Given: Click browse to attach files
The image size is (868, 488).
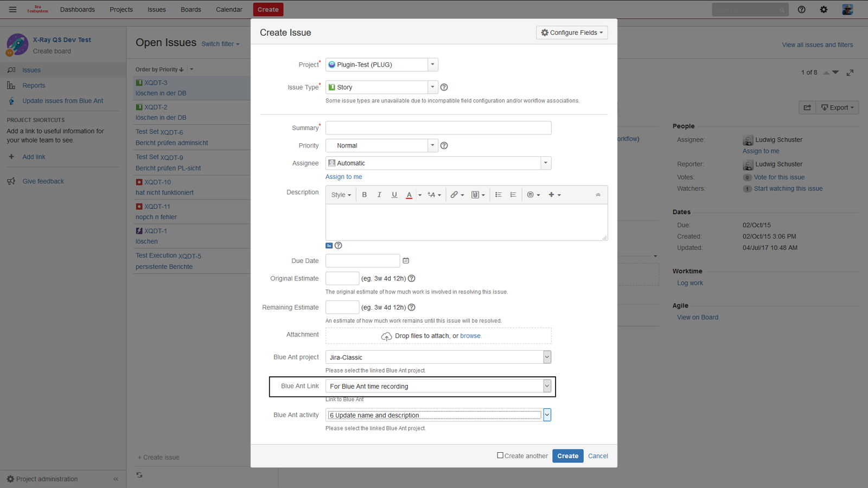Looking at the screenshot, I should point(470,336).
